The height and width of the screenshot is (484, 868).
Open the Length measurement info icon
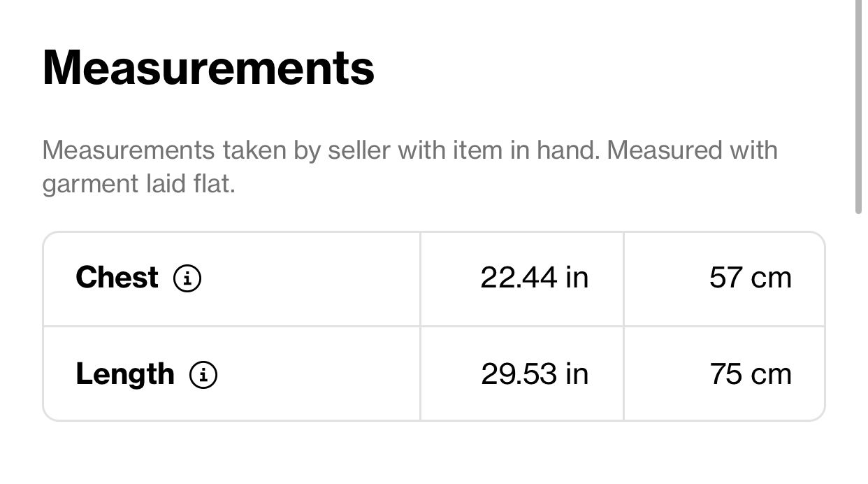click(x=203, y=376)
